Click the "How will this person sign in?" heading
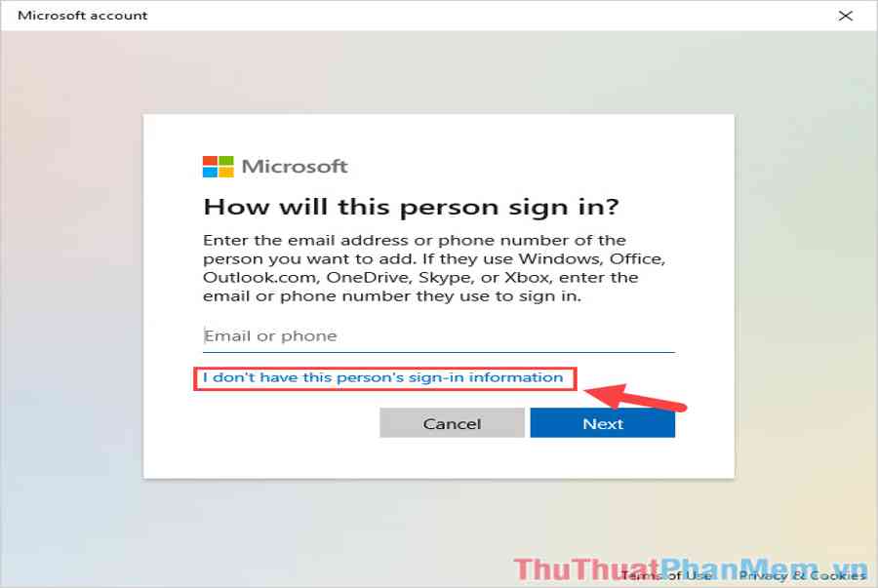 pyautogui.click(x=412, y=207)
